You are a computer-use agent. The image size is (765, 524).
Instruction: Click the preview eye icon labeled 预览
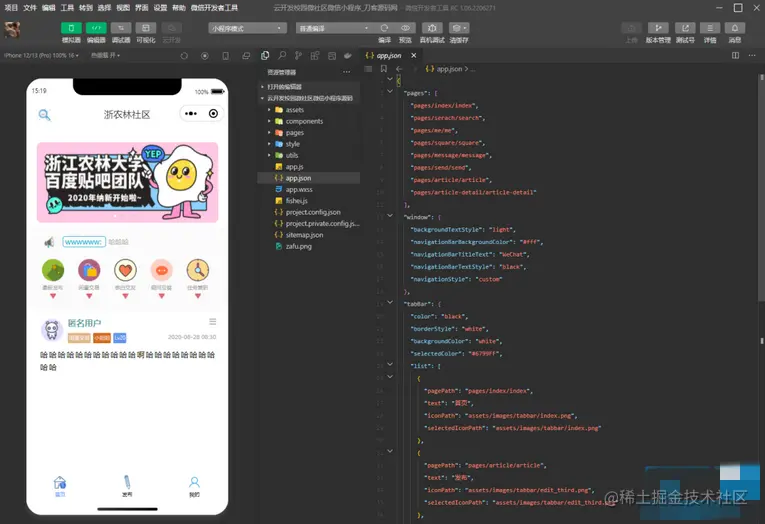405,28
